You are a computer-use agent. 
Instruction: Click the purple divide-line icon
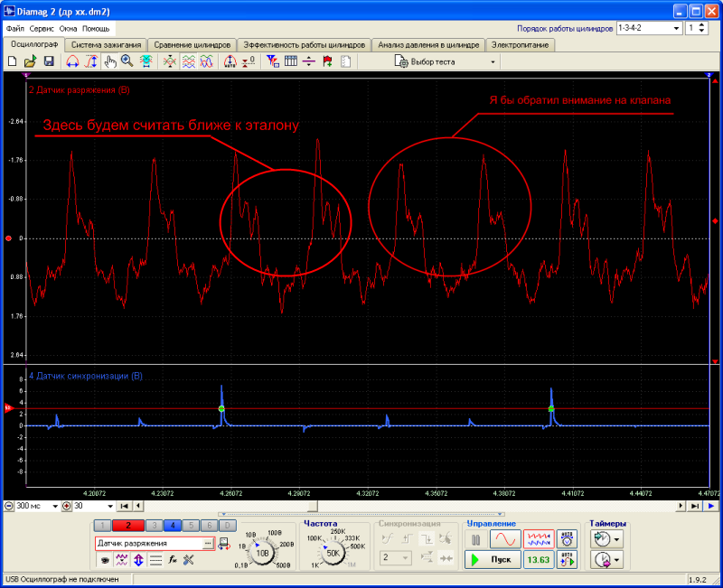tap(309, 61)
